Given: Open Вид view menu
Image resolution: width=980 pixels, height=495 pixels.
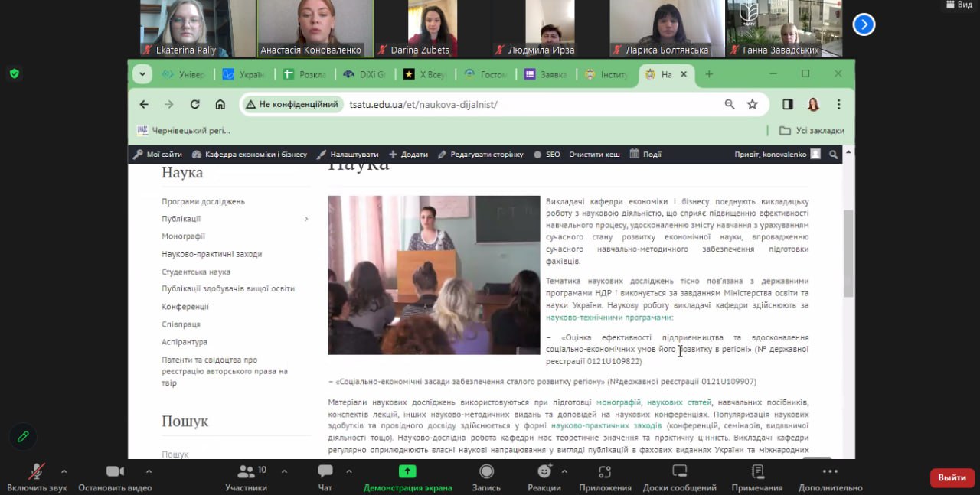Looking at the screenshot, I should [959, 5].
